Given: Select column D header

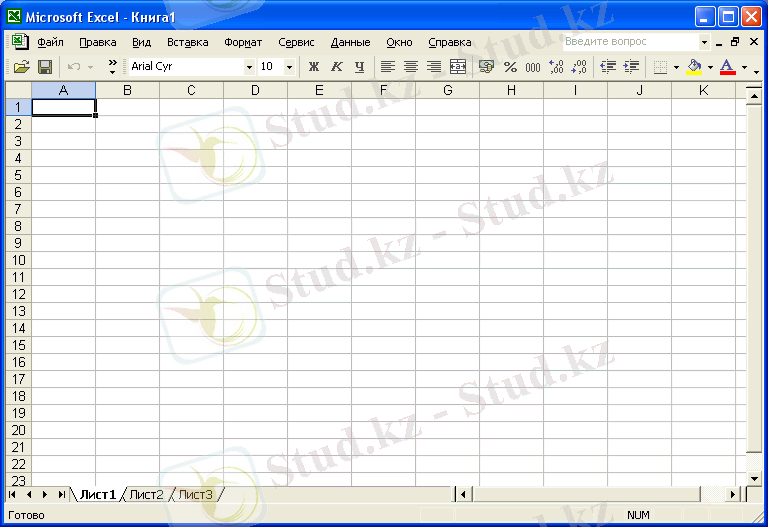Looking at the screenshot, I should (255, 90).
